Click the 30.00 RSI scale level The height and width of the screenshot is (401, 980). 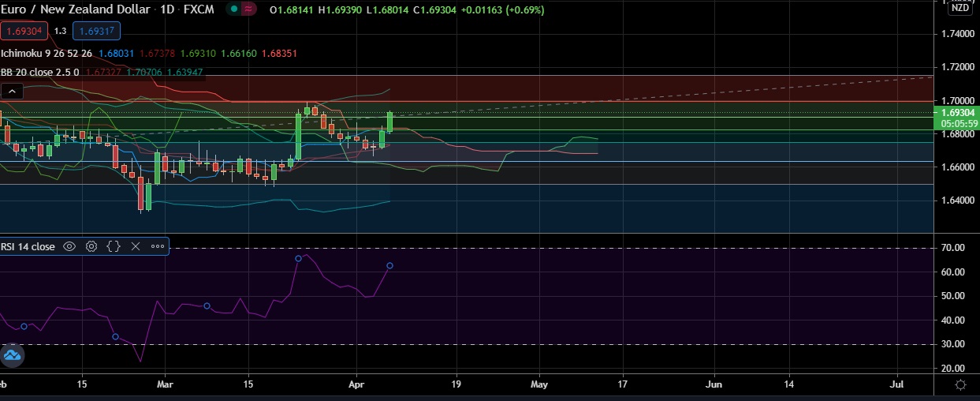[x=952, y=344]
